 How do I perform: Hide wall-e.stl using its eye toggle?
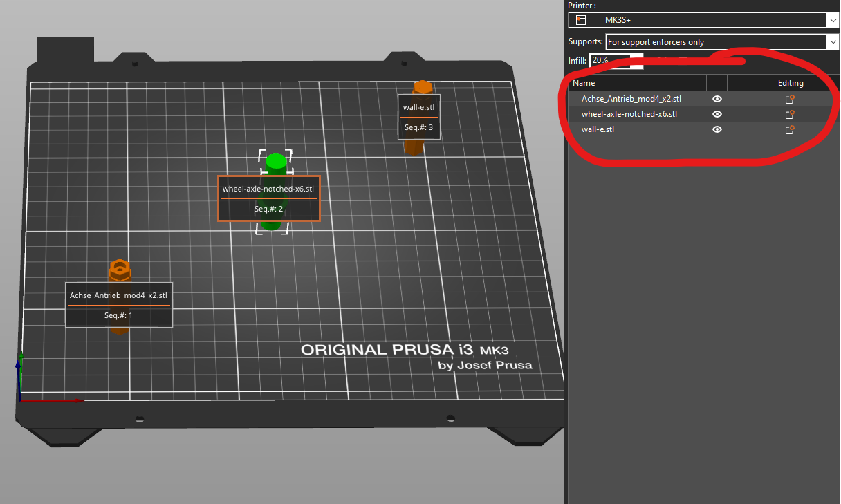click(x=717, y=129)
